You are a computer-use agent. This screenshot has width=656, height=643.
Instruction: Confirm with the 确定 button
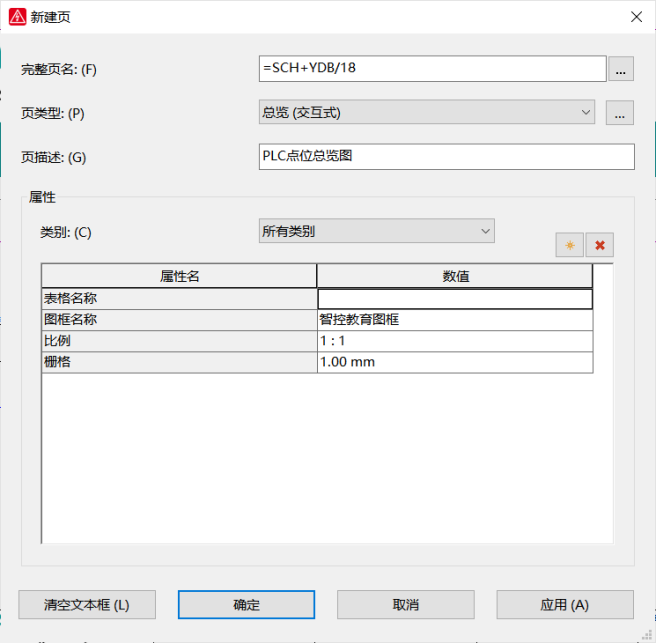pyautogui.click(x=246, y=605)
